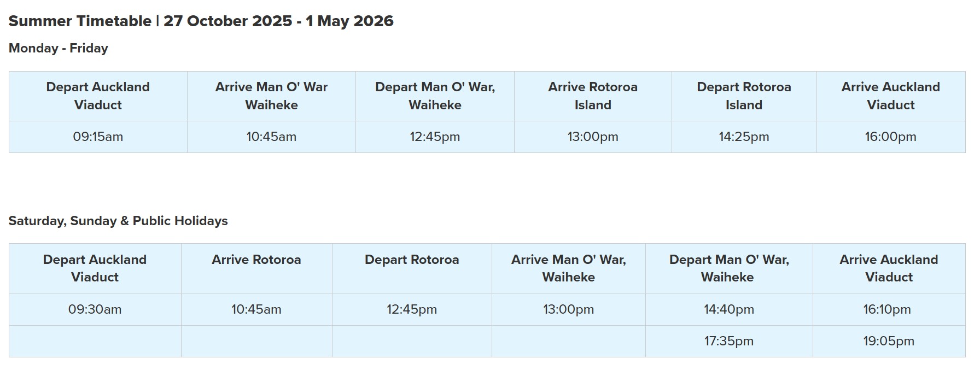Viewport: 980px width, 388px height.
Task: Select the weekday Depart Man O' War, Waiheke header
Action: coord(435,96)
